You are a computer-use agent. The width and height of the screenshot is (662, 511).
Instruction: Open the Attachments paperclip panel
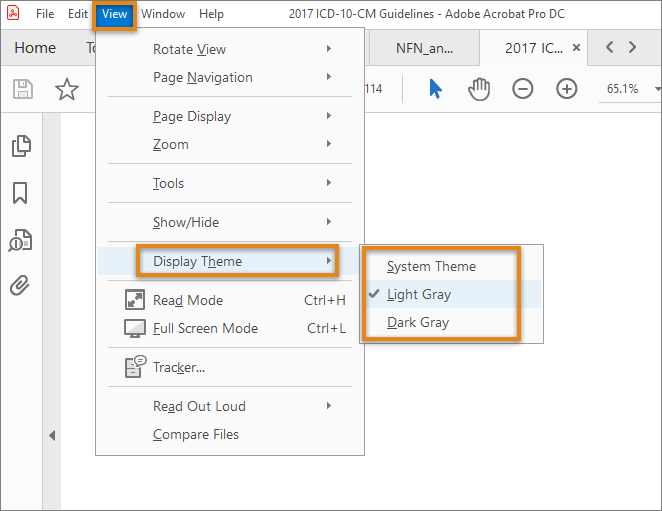(20, 285)
